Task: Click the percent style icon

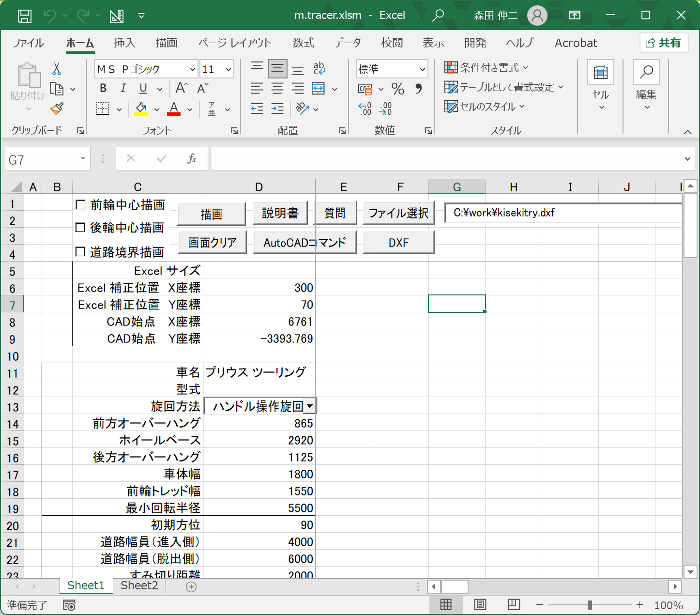Action: (398, 89)
